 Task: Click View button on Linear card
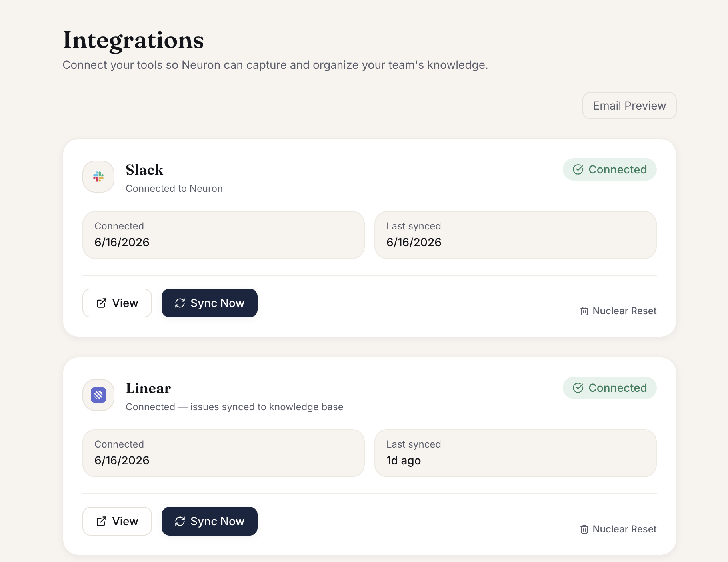coord(117,521)
